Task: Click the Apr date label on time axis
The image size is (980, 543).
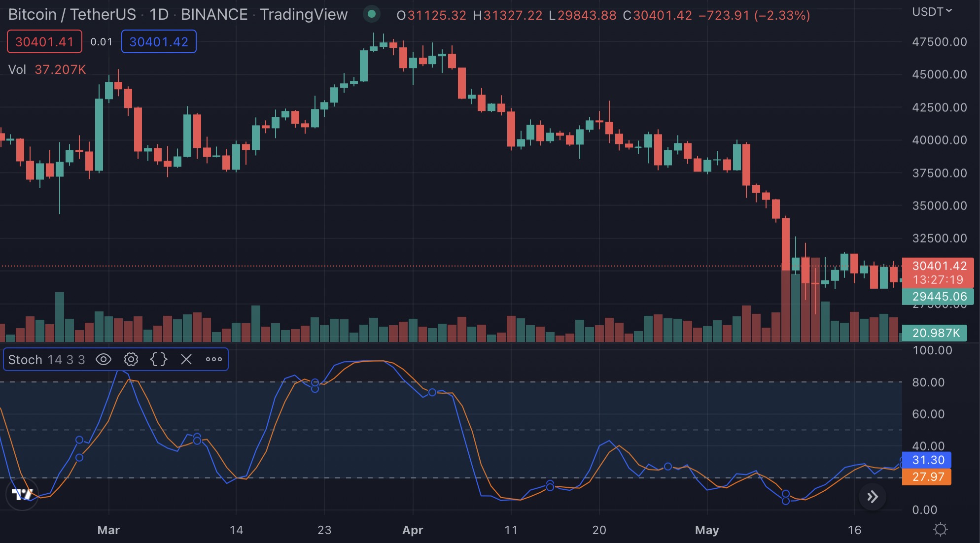Action: [x=413, y=530]
